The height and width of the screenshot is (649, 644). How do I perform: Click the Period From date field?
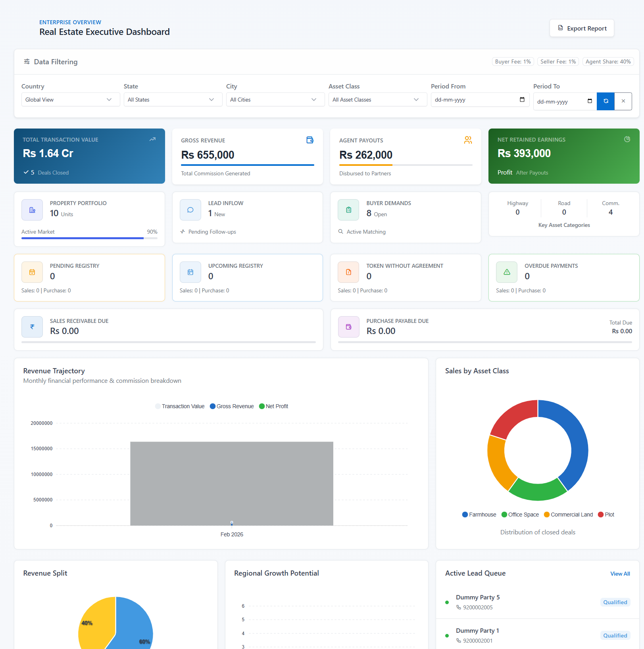[480, 100]
